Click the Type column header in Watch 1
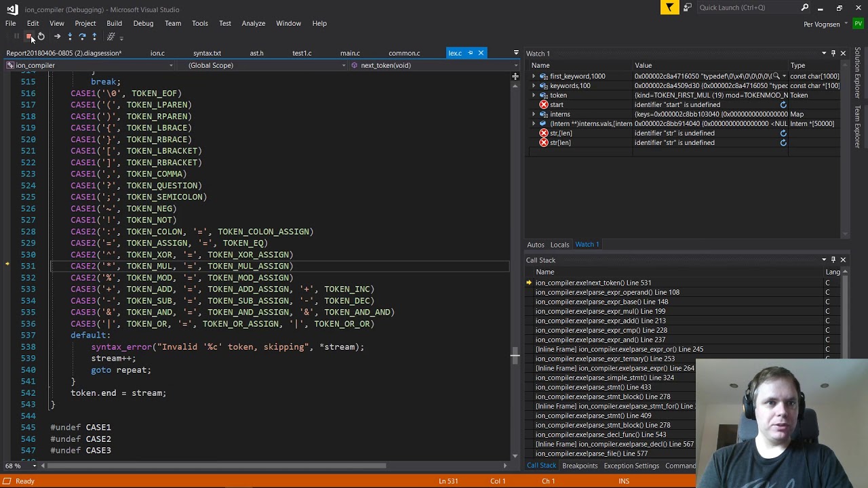This screenshot has height=488, width=868. 814,66
